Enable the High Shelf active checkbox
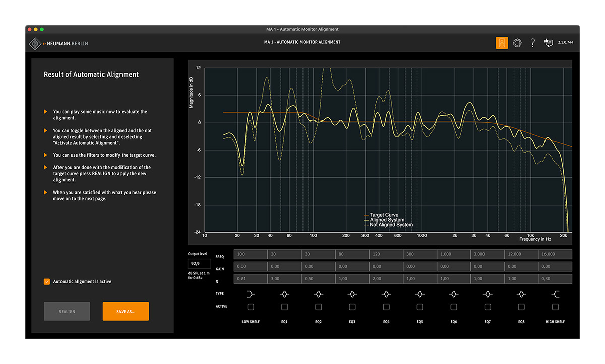The width and height of the screenshot is (605, 364). 555,307
